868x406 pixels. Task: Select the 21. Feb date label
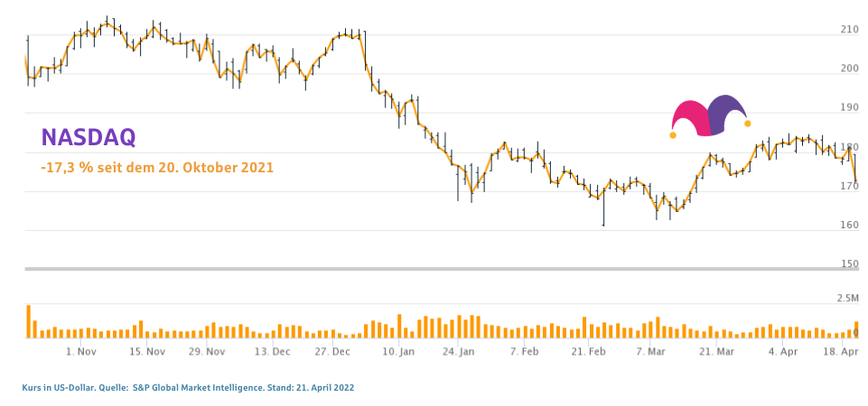[x=588, y=351]
